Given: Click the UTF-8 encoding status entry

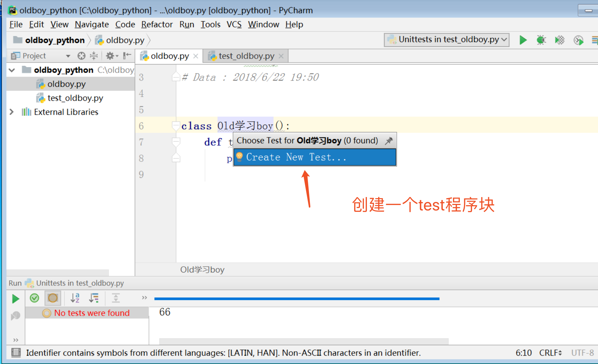Looking at the screenshot, I should click(582, 353).
